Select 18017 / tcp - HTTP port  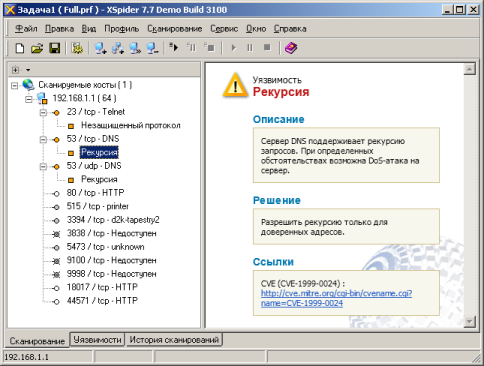click(x=102, y=287)
